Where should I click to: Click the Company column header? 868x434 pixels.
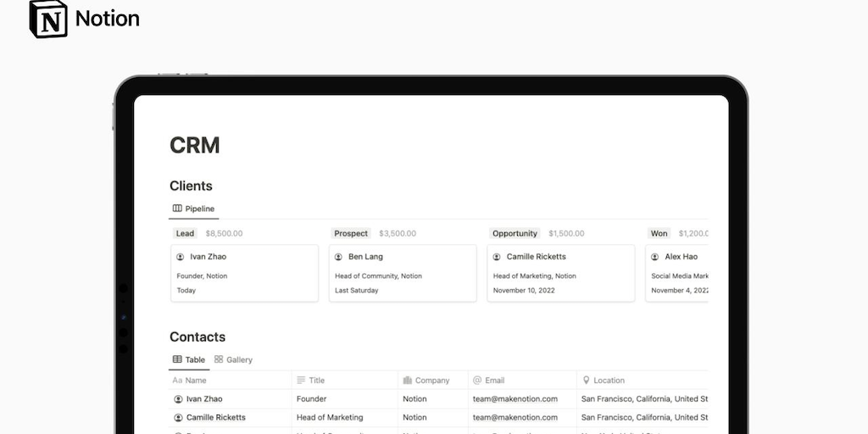tap(433, 381)
